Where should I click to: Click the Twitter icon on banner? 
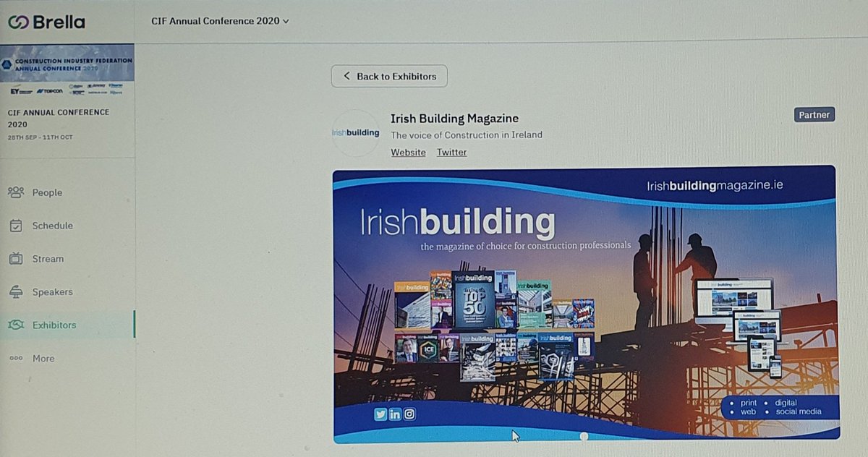pos(380,414)
